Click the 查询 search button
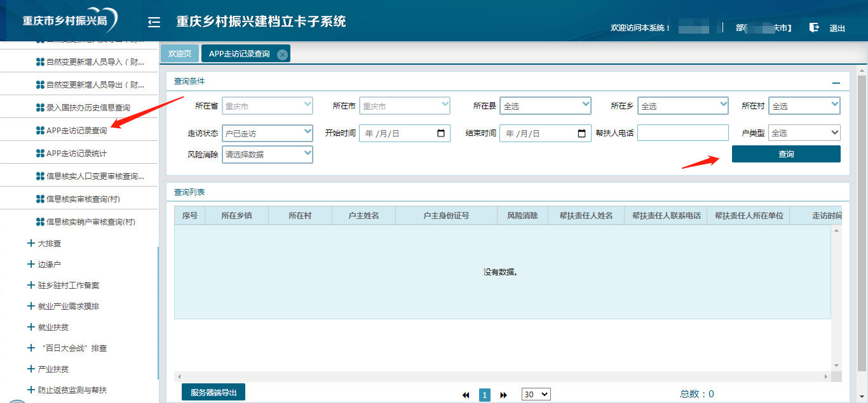Image resolution: width=868 pixels, height=403 pixels. pyautogui.click(x=786, y=154)
